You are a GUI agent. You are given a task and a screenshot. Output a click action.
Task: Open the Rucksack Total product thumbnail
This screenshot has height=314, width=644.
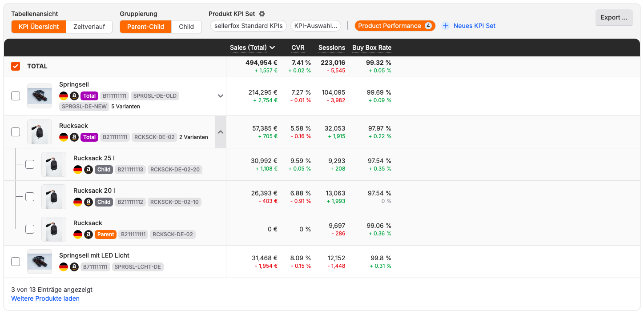(40, 132)
